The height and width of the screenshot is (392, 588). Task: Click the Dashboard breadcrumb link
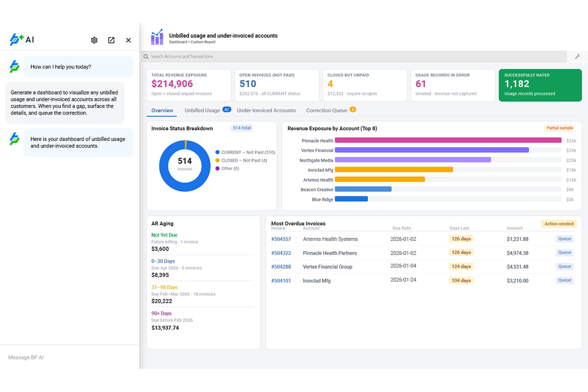178,42
